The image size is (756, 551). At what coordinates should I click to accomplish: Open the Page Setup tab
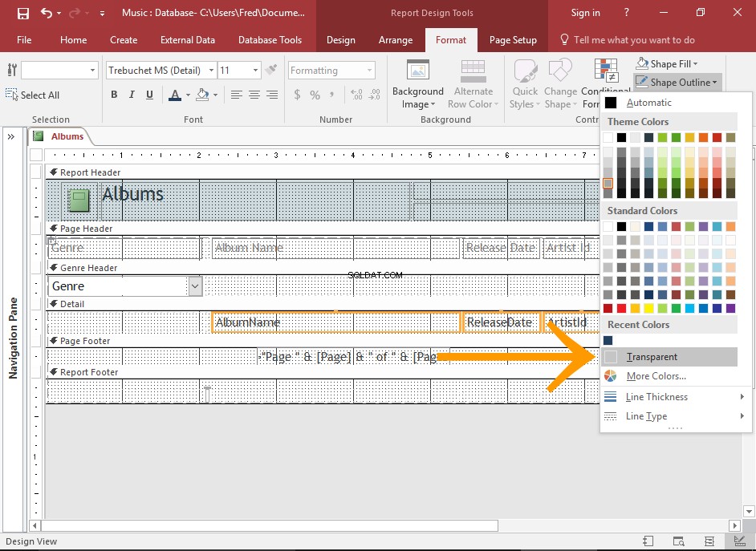point(513,40)
